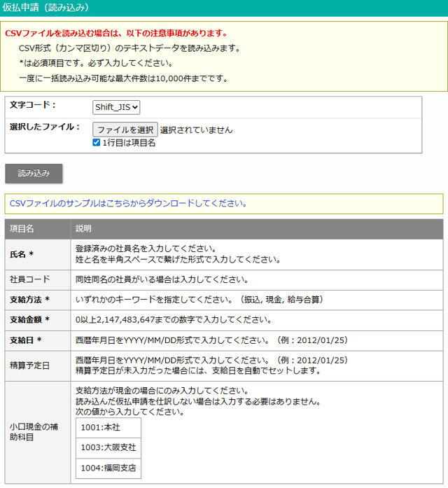Click the 仮払申請（読み込み）page header
Viewport: 448px width, 488px height.
tap(45, 8)
